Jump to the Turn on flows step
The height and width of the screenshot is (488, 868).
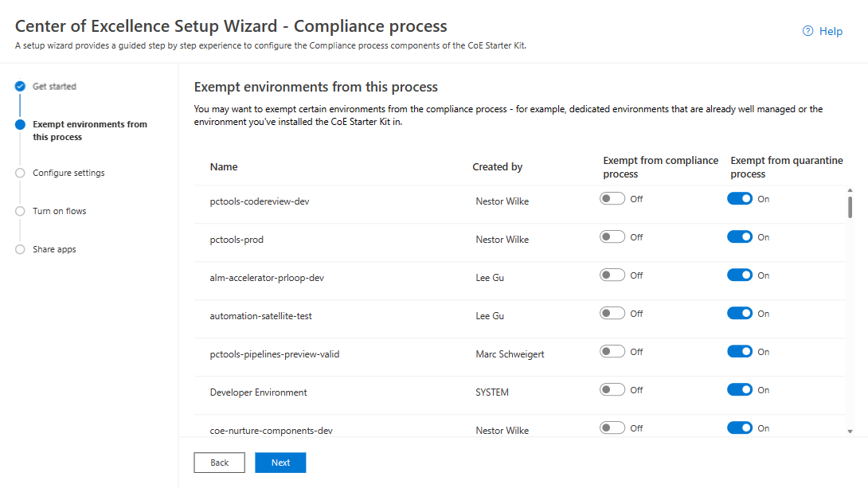point(59,211)
